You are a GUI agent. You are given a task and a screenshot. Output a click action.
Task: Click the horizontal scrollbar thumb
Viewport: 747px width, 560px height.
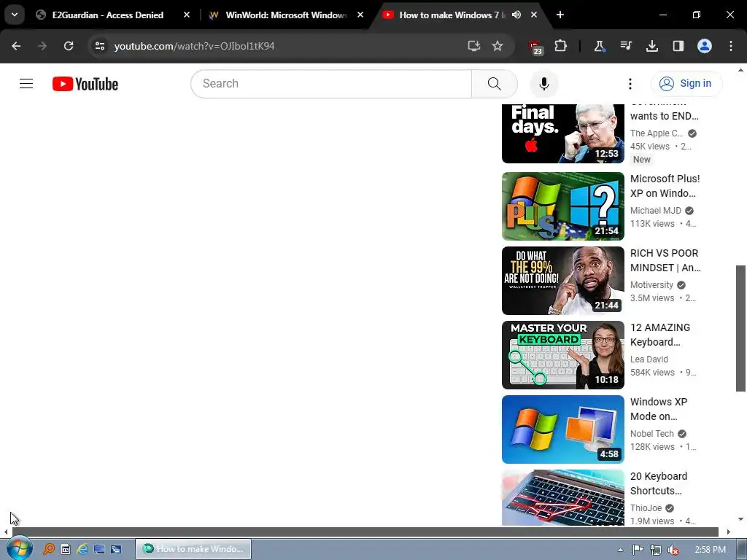click(x=365, y=532)
